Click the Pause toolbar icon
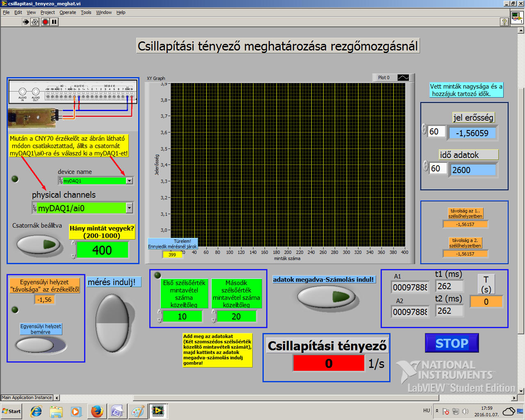 pos(54,22)
